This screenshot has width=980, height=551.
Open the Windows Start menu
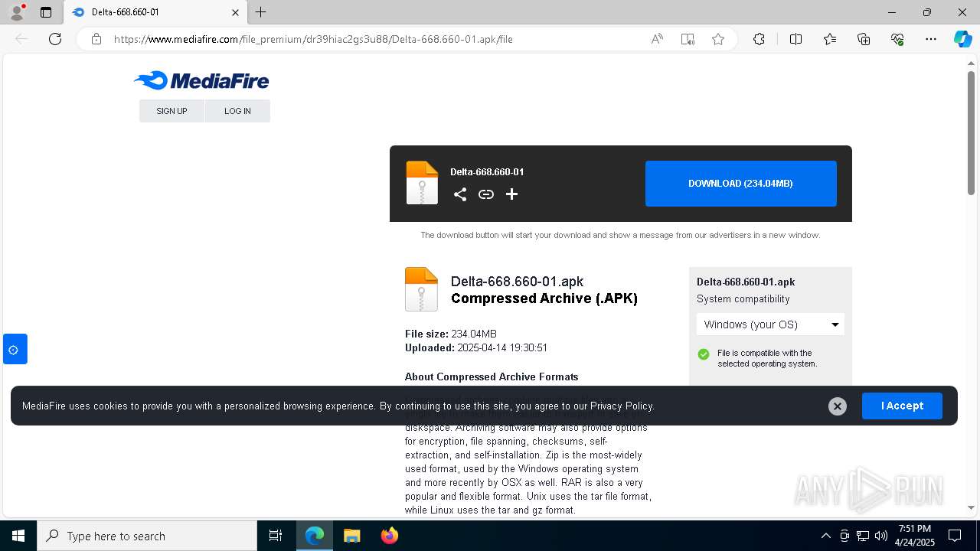tap(18, 536)
